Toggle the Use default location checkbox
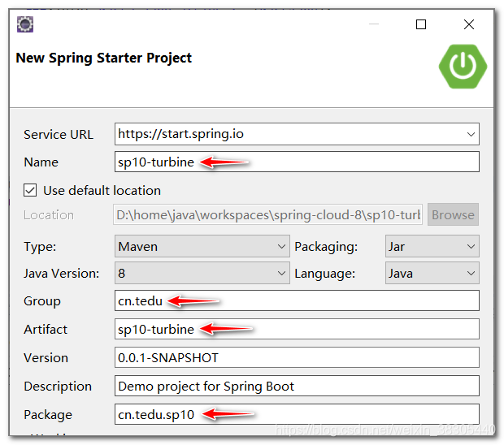This screenshot has width=504, height=445. tap(30, 190)
